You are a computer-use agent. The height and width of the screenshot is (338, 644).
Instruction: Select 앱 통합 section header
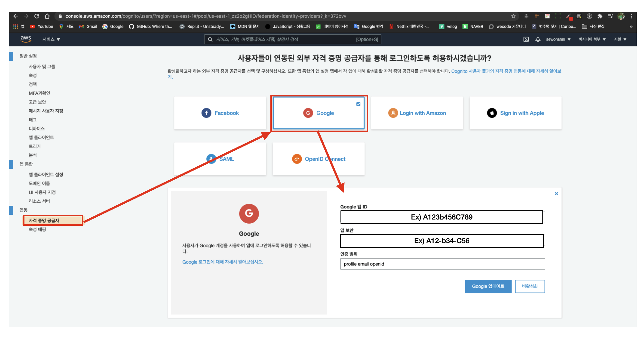point(26,164)
